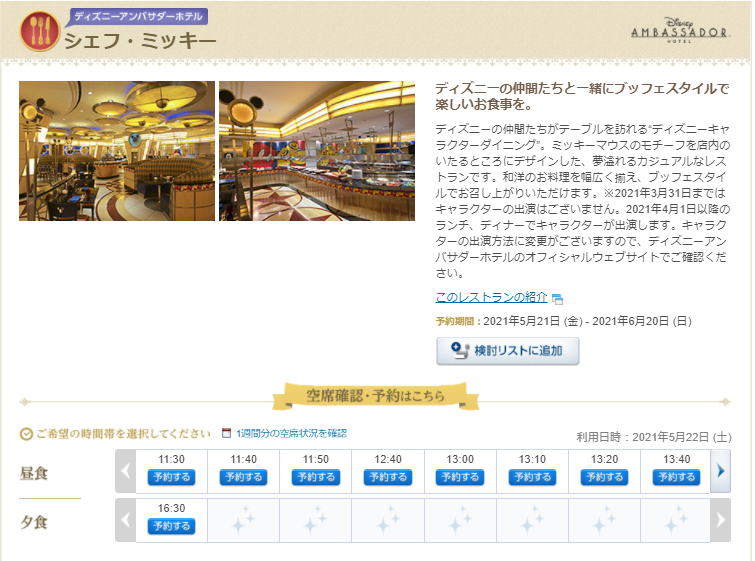Open the dining room interior photo

117,151
